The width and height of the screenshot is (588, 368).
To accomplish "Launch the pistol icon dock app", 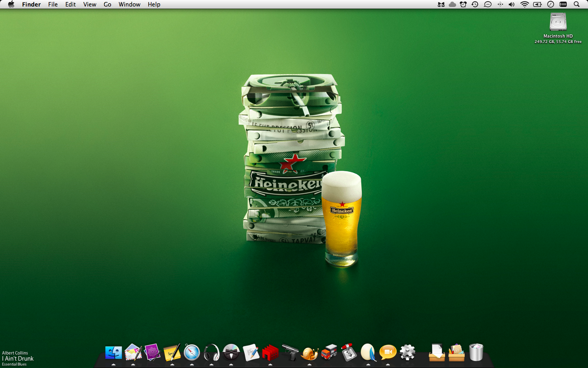I will [x=290, y=352].
